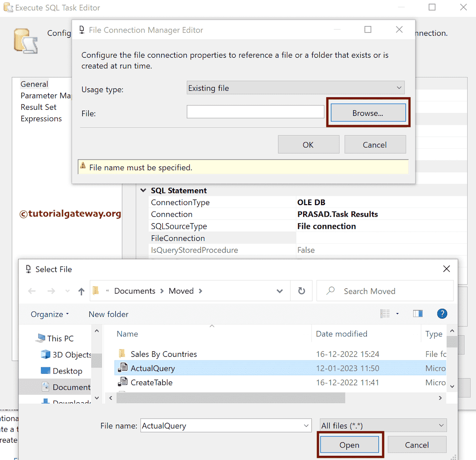The height and width of the screenshot is (460, 476).
Task: Switch to the Parameter Mapping tab
Action: click(x=46, y=95)
